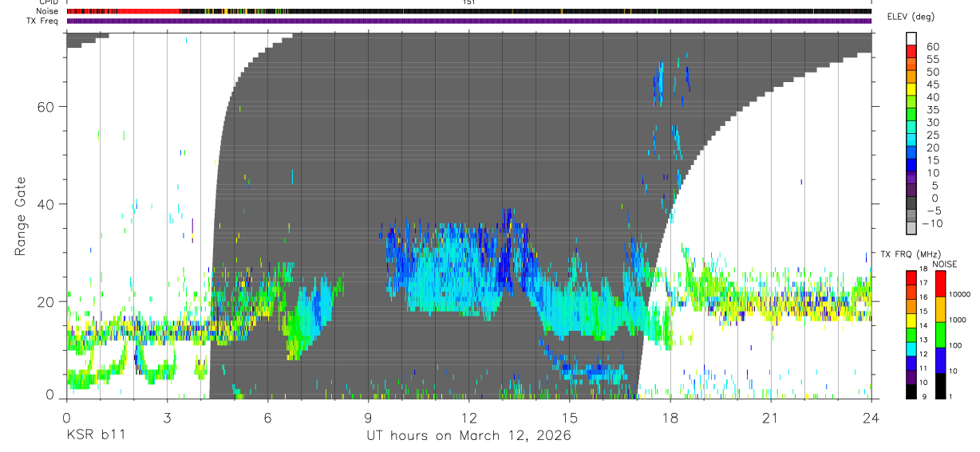The width and height of the screenshot is (980, 452).
Task: Click the 'CPID' row label at top
Action: (x=48, y=2)
